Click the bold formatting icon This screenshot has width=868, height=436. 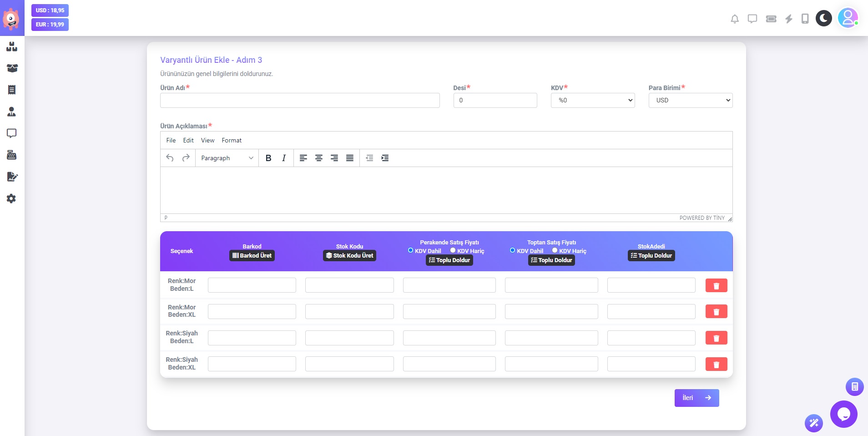coord(268,158)
